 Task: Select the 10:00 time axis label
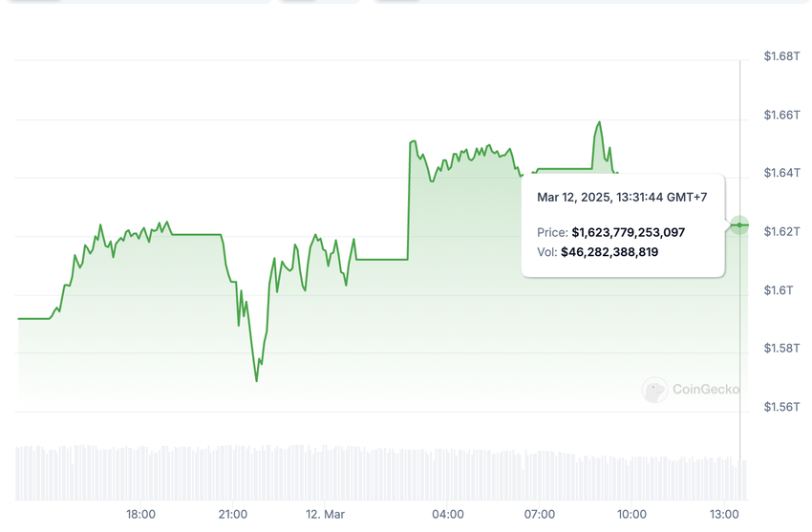(x=632, y=514)
